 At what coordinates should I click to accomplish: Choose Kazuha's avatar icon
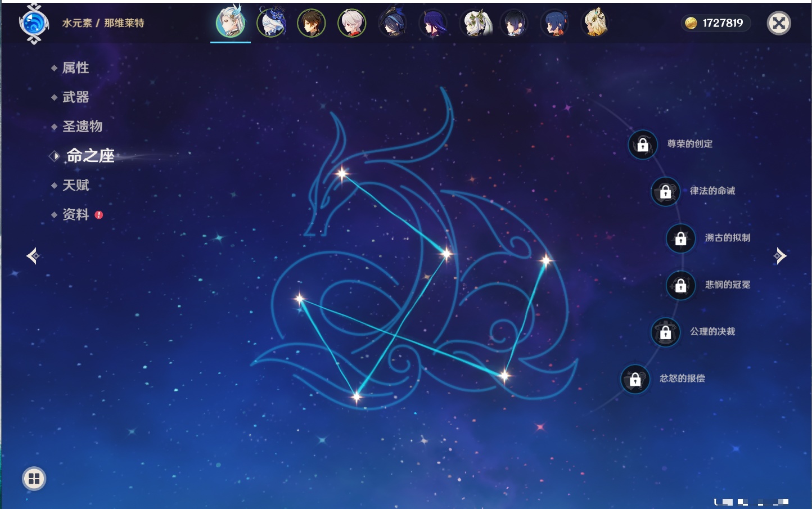352,24
